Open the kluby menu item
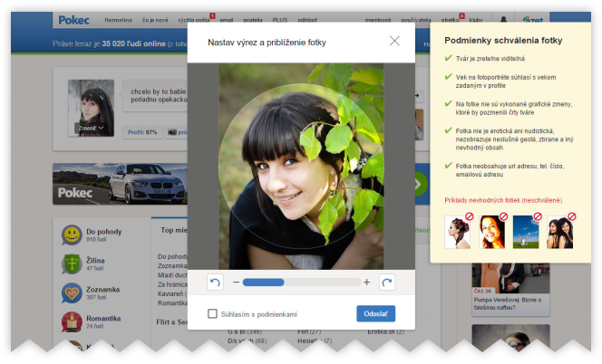602x364 pixels. (476, 20)
